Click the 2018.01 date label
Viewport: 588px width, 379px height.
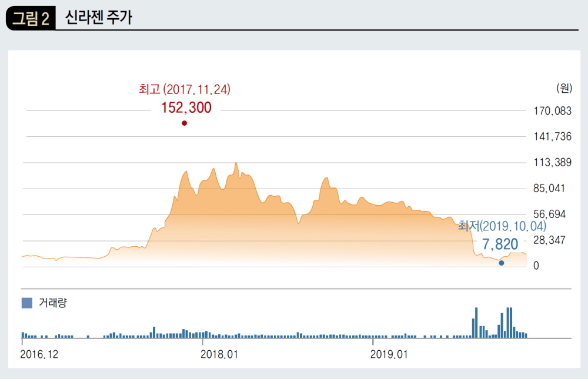click(219, 354)
